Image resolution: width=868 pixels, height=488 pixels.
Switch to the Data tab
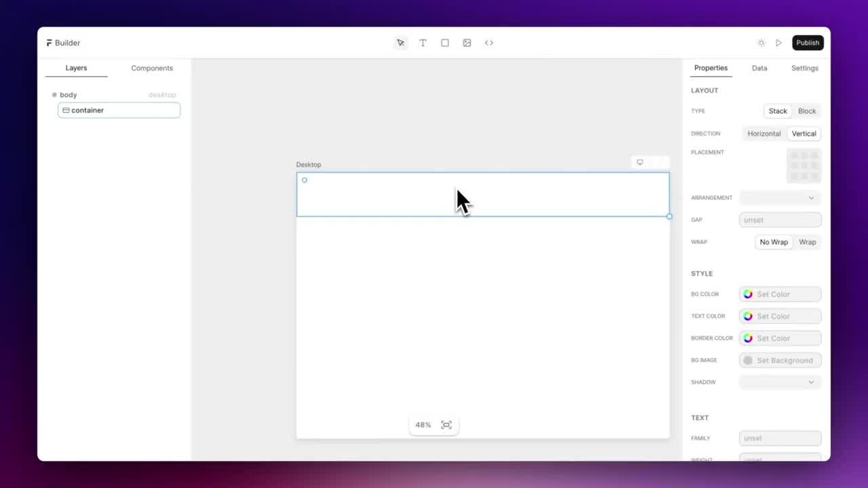[759, 68]
